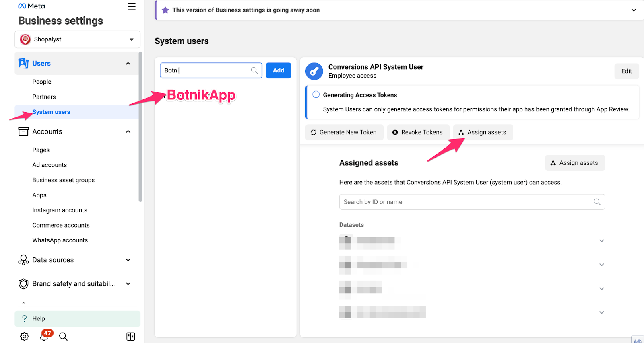Click the Search by ID or name field
This screenshot has width=644, height=343.
[x=472, y=202]
